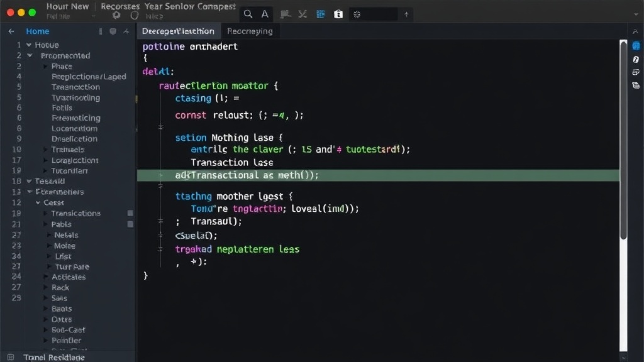Select the Asticates tree row
The width and height of the screenshot is (644, 362).
(x=69, y=277)
